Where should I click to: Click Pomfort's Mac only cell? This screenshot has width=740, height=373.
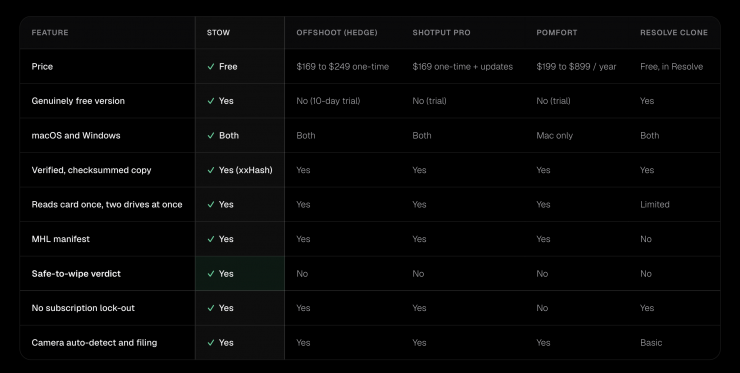[x=555, y=136]
